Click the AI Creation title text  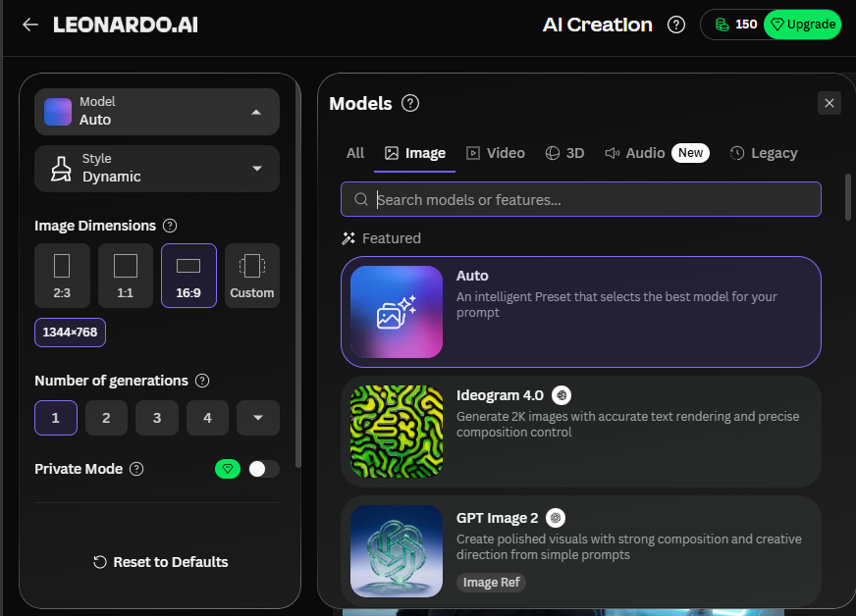tap(597, 25)
